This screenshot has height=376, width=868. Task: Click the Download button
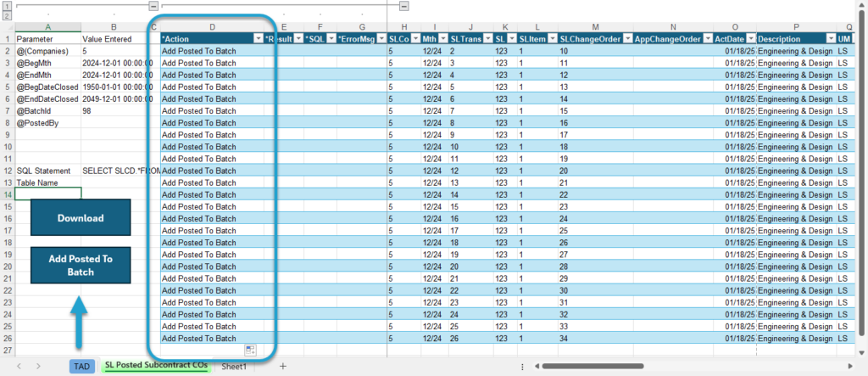pos(81,218)
